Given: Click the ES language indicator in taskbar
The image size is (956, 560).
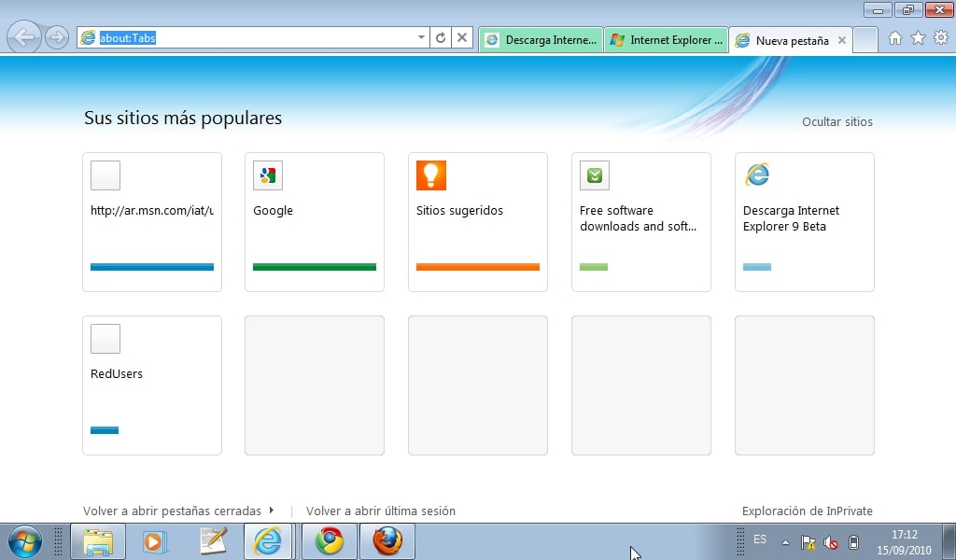Looking at the screenshot, I should click(x=760, y=539).
